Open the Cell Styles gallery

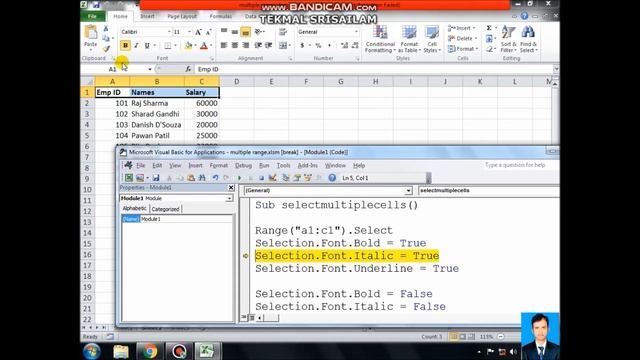tap(432, 39)
